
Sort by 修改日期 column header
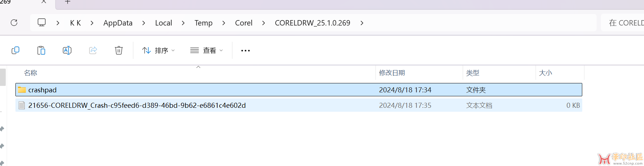392,73
